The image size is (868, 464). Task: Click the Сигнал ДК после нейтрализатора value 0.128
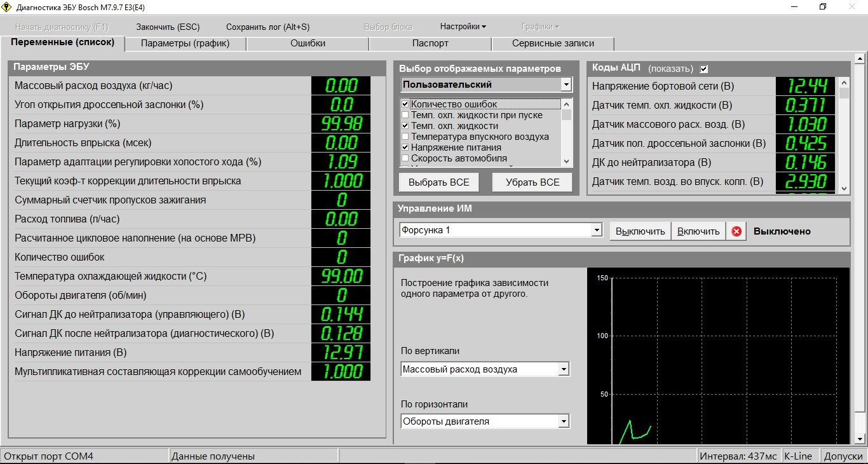click(341, 334)
